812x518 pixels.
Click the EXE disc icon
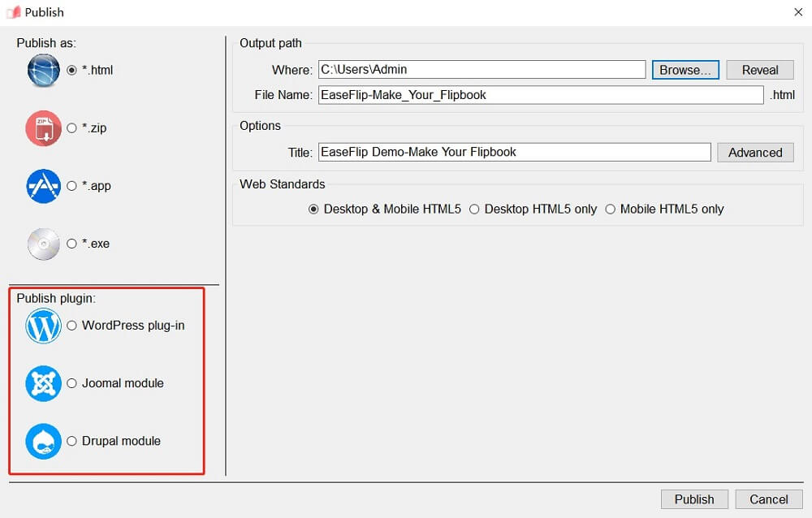pyautogui.click(x=44, y=244)
